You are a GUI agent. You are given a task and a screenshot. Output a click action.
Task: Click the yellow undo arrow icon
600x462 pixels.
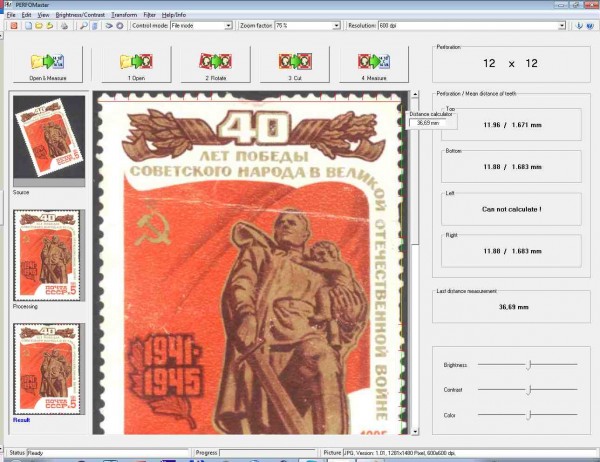pos(49,26)
